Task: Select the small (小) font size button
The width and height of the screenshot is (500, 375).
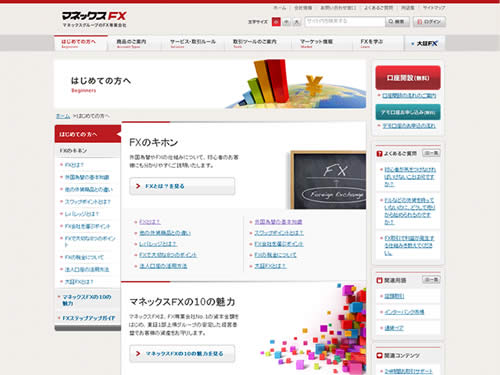Action: [276, 22]
